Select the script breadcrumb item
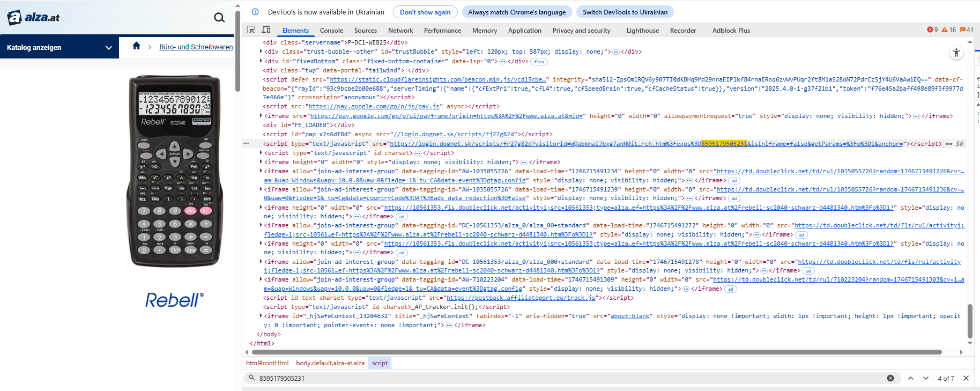This screenshot has height=391, width=980. [380, 363]
